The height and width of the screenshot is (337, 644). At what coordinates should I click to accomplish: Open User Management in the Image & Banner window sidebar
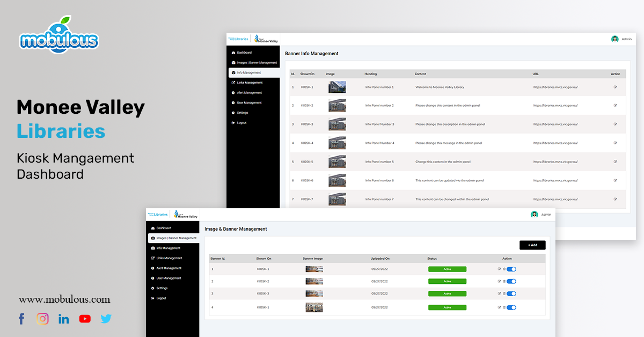click(x=166, y=278)
